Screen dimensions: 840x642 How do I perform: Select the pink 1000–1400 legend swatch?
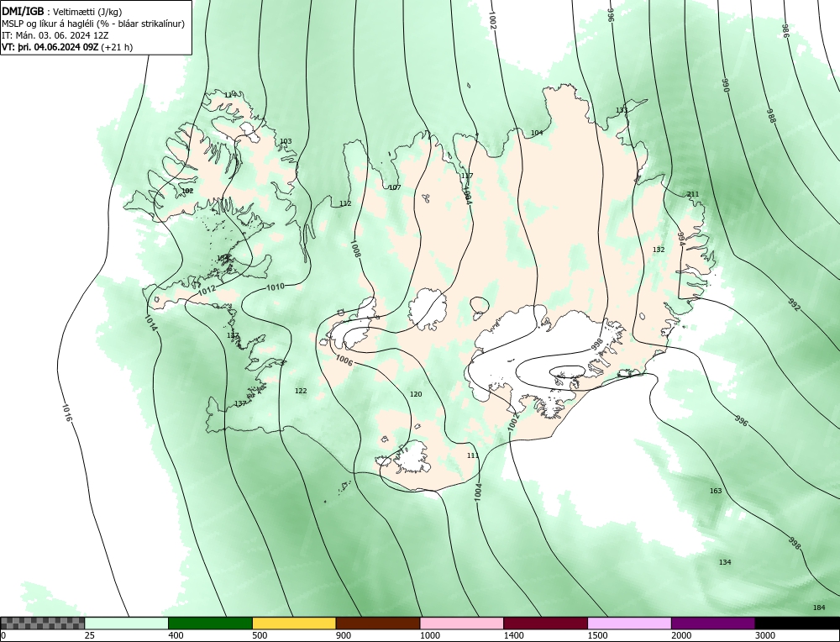click(x=462, y=624)
